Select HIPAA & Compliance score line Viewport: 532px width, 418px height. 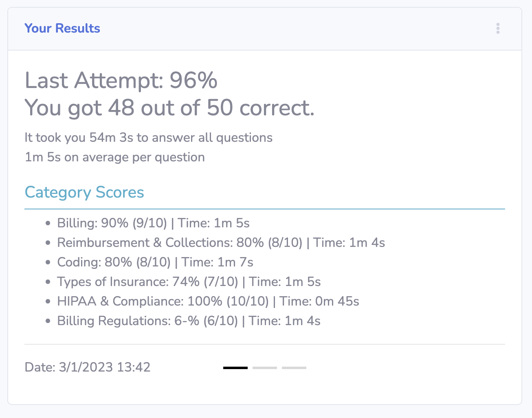coord(208,301)
